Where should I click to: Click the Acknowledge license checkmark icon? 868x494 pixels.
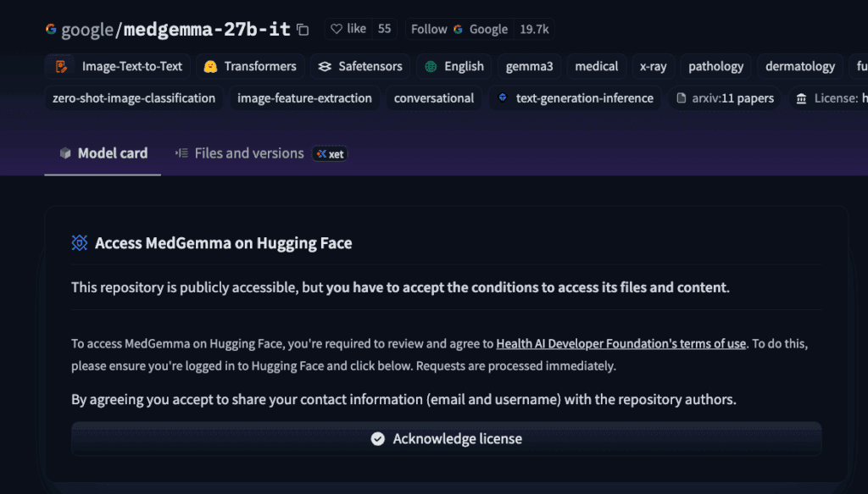[377, 439]
